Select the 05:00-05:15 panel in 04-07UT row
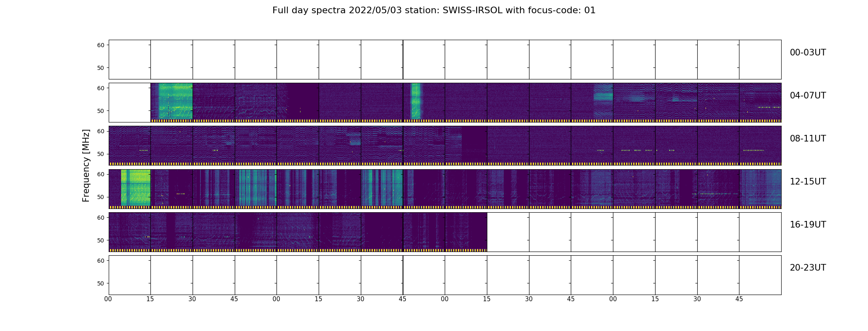The width and height of the screenshot is (868, 331). pos(298,103)
